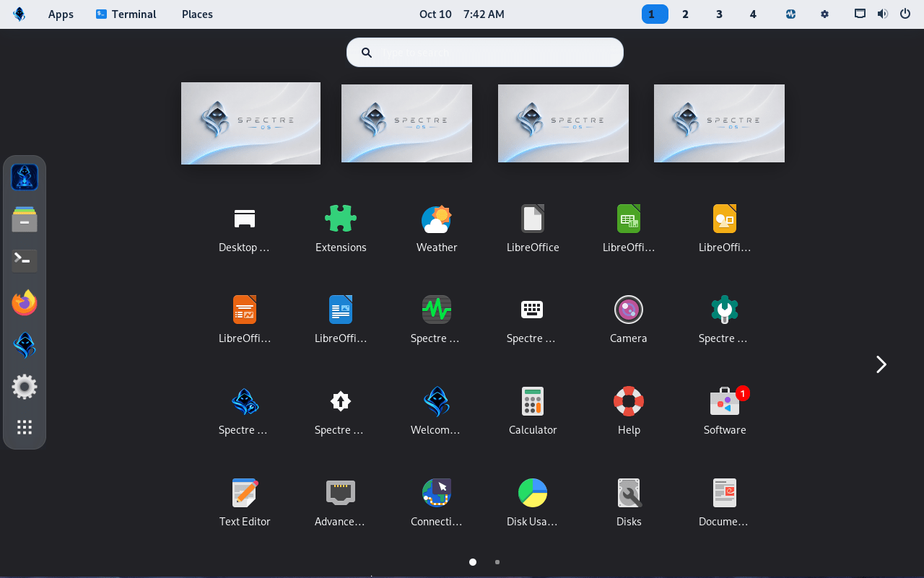Click the Terminal item in the top bar
Image resolution: width=924 pixels, height=578 pixels.
[x=126, y=14]
